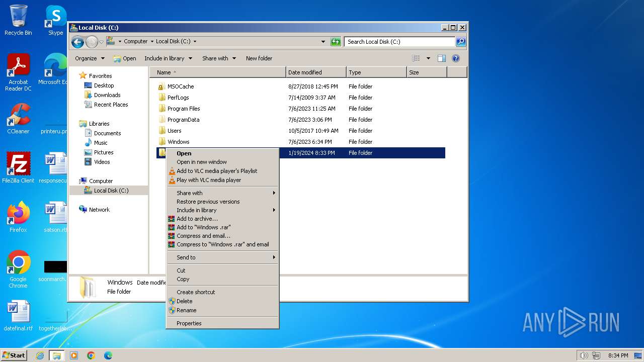Select Network in navigation pane
The image size is (644, 362).
point(99,210)
